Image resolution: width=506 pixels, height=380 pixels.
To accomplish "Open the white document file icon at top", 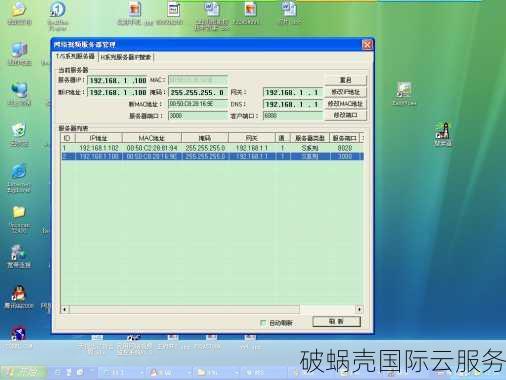I will (x=173, y=9).
